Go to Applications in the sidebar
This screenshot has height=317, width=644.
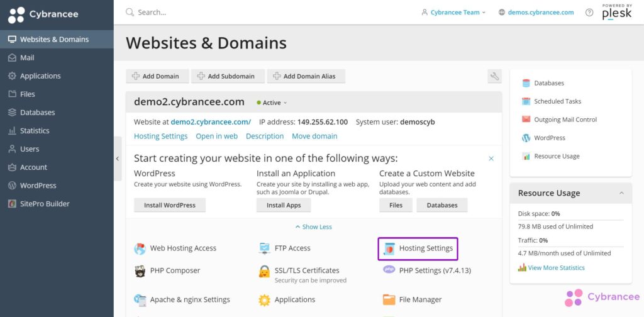pyautogui.click(x=57, y=76)
